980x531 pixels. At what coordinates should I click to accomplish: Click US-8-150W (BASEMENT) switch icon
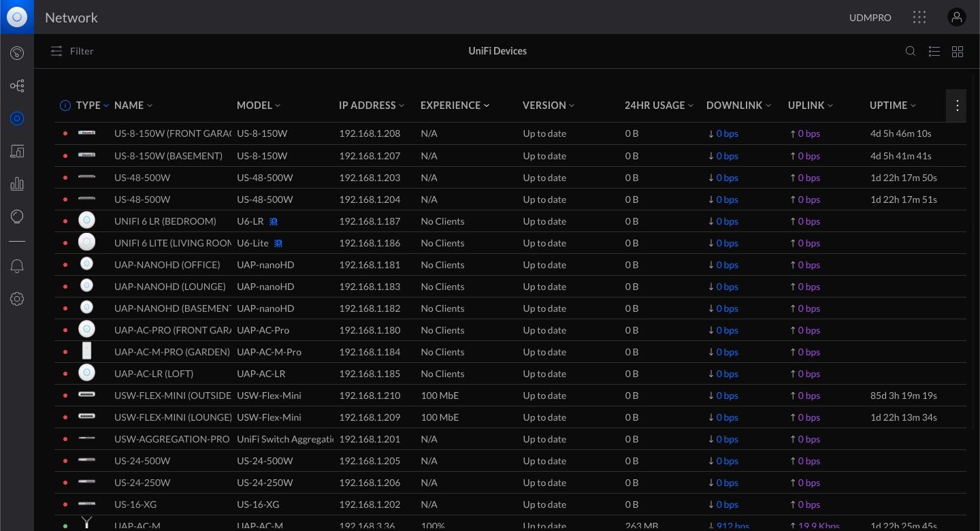tap(86, 155)
